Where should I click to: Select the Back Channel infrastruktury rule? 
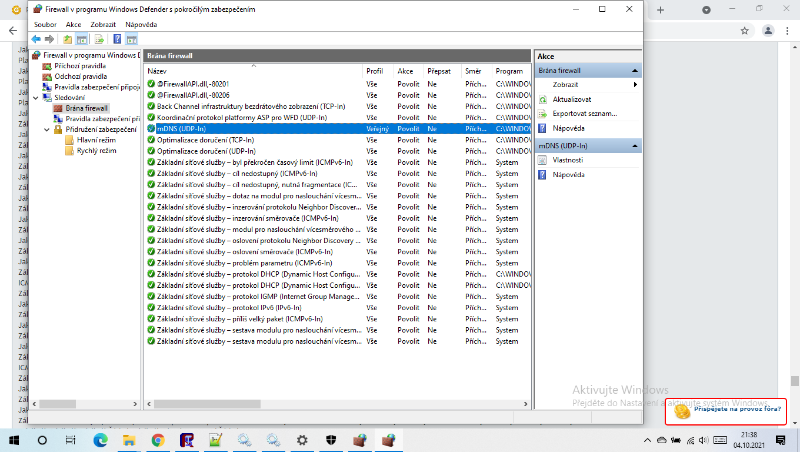coord(251,107)
